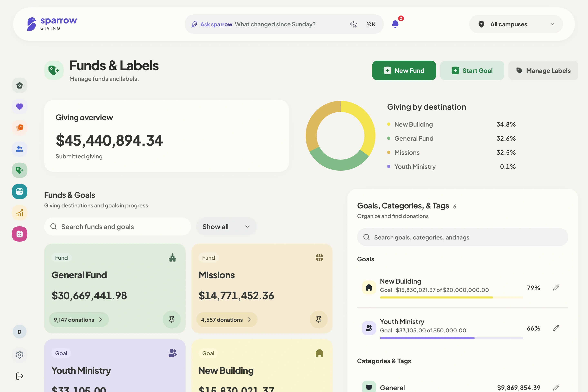Click the New Building goal progress bar

pyautogui.click(x=451, y=297)
